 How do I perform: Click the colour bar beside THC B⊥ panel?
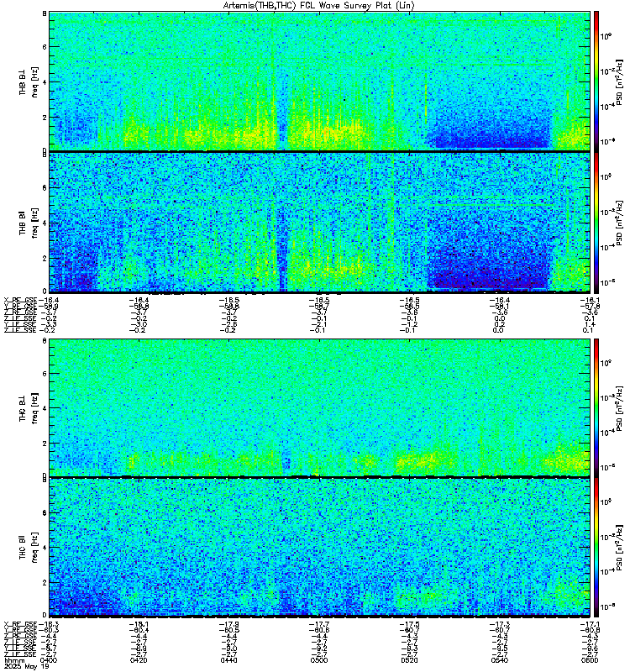[x=596, y=407]
